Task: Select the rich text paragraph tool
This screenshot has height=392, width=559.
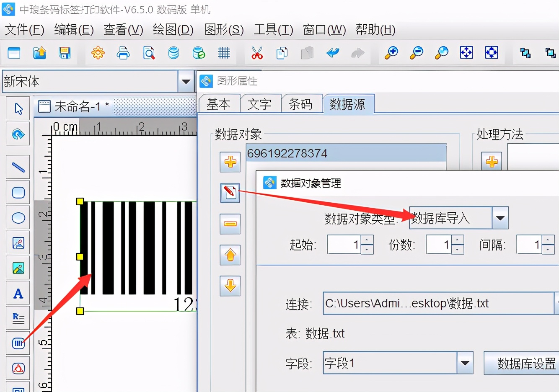Action: tap(18, 318)
